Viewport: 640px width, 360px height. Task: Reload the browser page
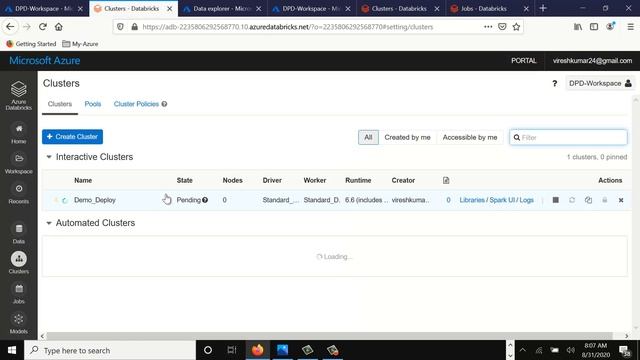42,27
